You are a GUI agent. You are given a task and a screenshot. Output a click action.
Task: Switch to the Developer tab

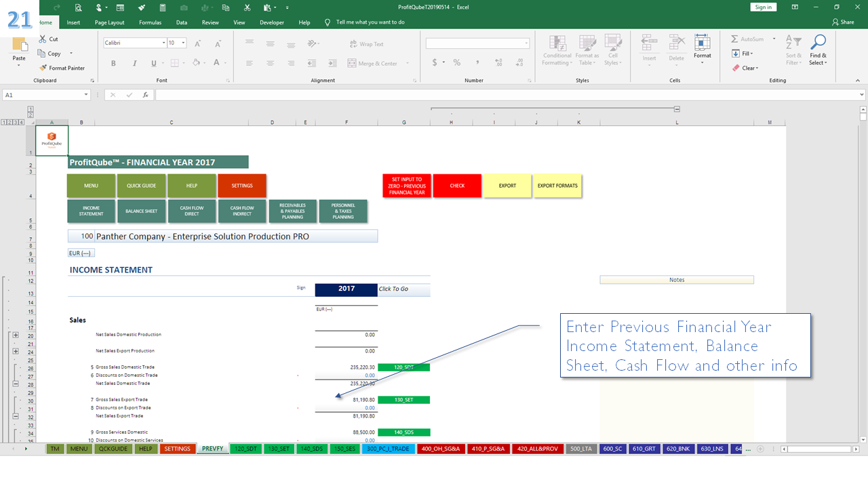coord(272,22)
